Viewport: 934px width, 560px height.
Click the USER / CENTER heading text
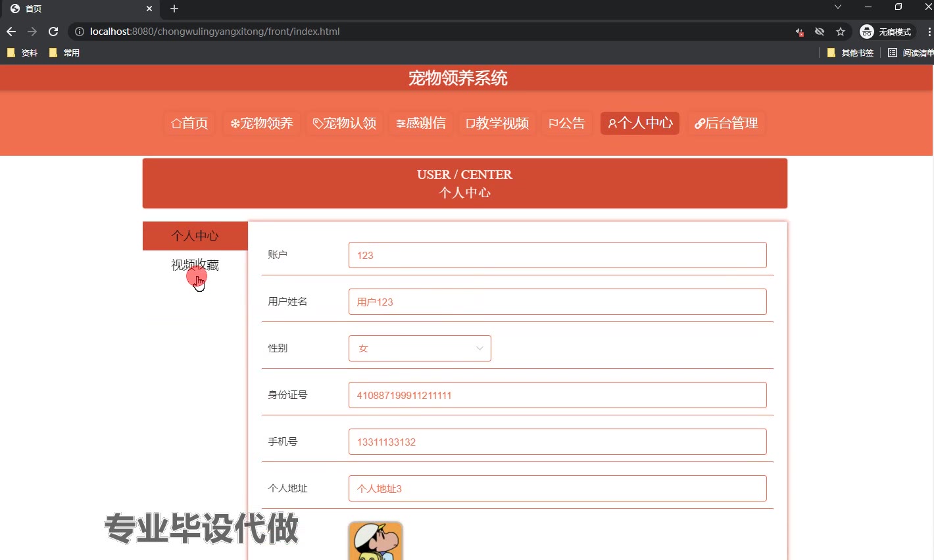(x=464, y=174)
